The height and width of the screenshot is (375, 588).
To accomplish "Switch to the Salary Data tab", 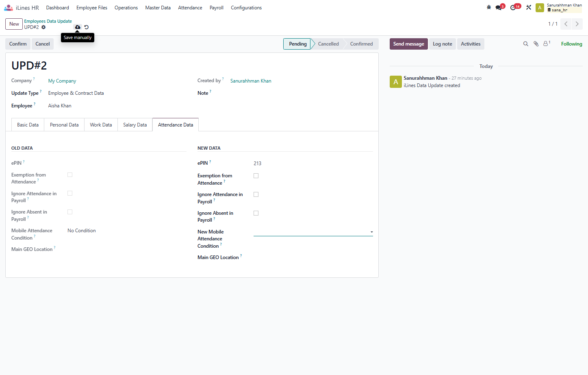I will pos(135,125).
